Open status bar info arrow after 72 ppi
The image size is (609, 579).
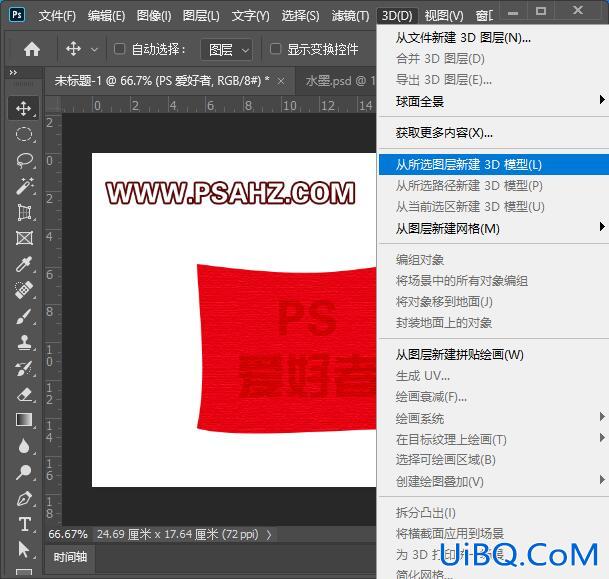(x=269, y=535)
